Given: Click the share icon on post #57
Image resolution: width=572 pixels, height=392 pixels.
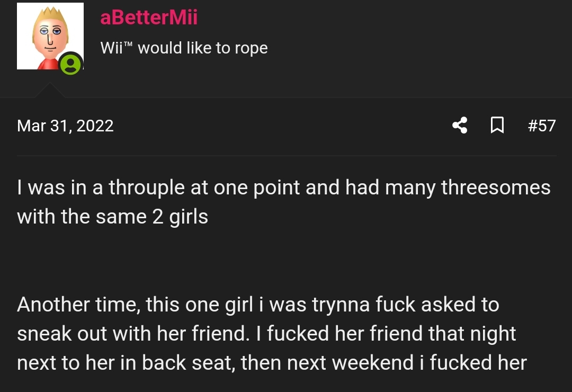Looking at the screenshot, I should [x=460, y=125].
